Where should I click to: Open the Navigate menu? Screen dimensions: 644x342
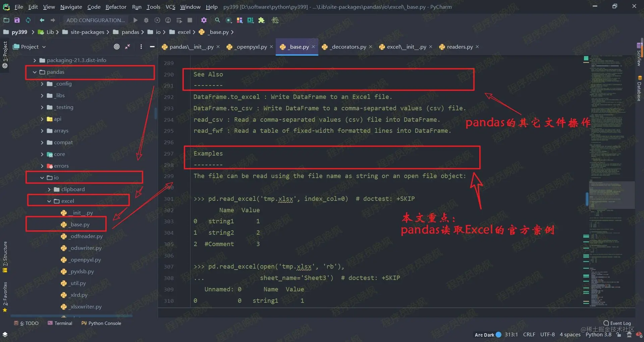(71, 7)
